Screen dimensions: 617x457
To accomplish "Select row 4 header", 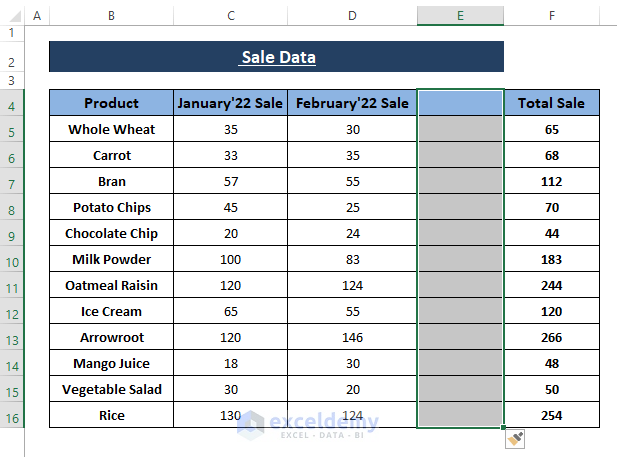I will 11,104.
